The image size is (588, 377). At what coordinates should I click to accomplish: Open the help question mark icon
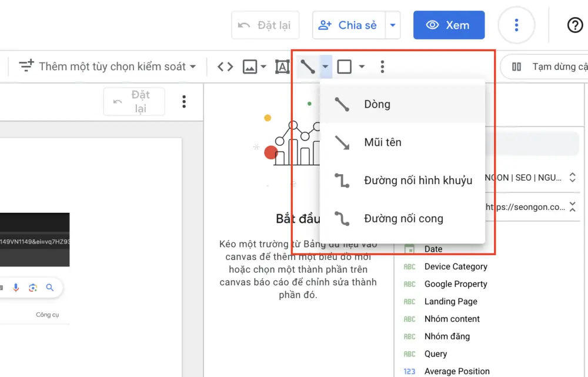[575, 25]
